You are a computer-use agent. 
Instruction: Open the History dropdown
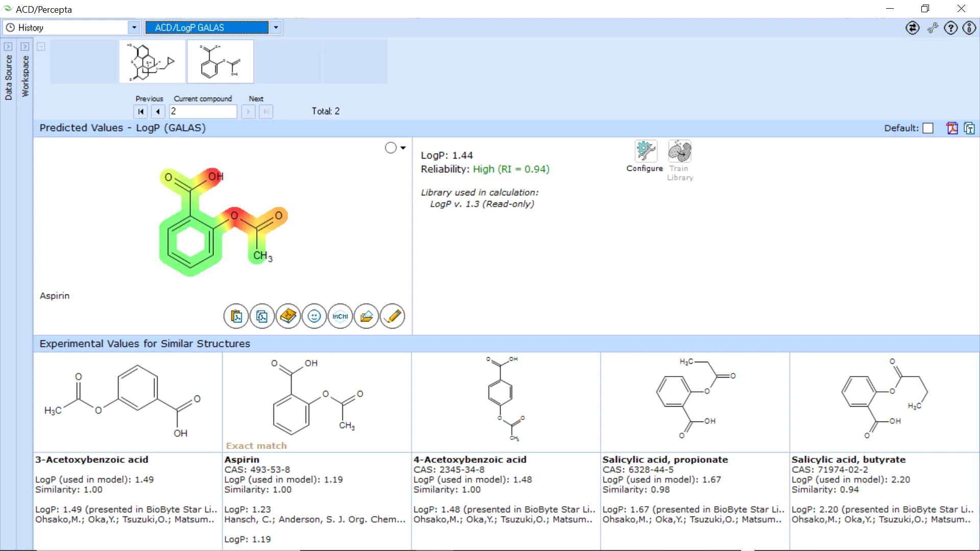[x=134, y=28]
